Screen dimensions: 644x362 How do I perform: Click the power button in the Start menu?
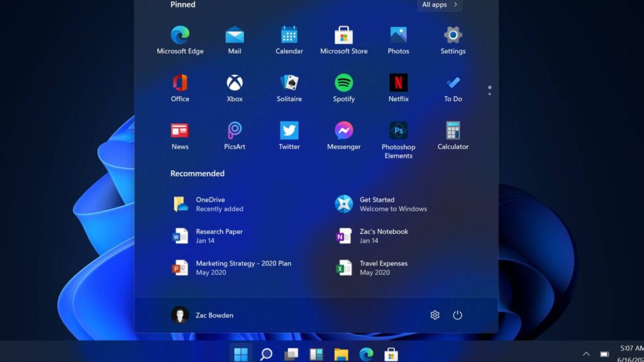point(458,315)
